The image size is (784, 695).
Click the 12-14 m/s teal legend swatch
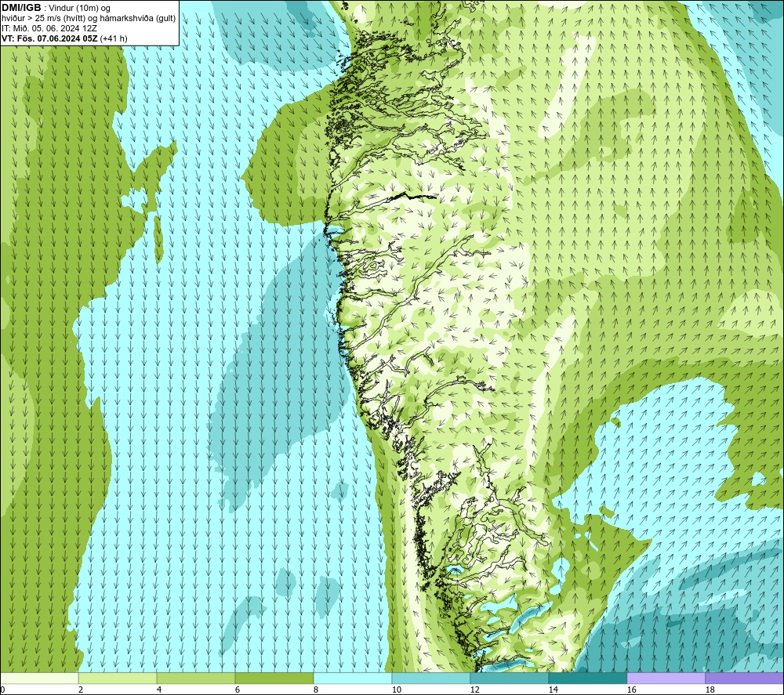[x=509, y=678]
